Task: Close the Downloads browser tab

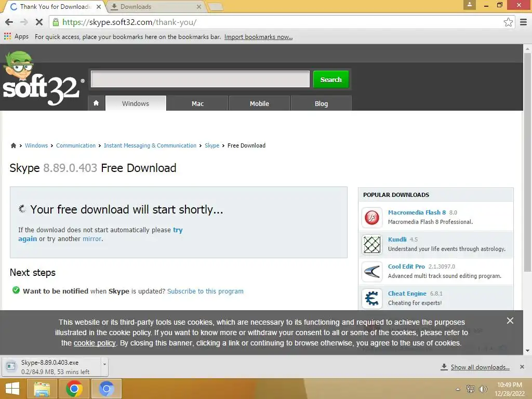Action: click(199, 7)
